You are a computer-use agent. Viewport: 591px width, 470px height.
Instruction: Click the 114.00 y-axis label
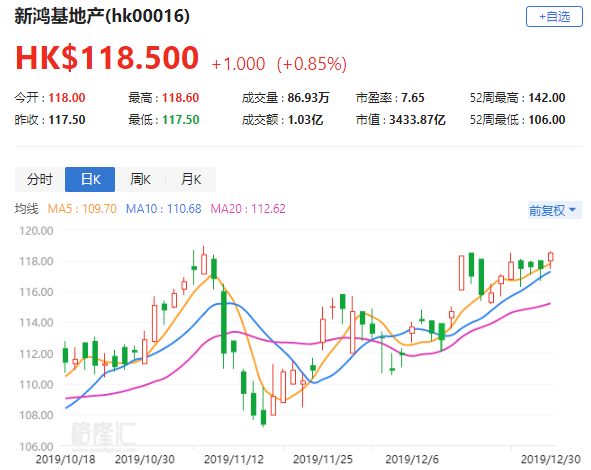click(x=36, y=323)
